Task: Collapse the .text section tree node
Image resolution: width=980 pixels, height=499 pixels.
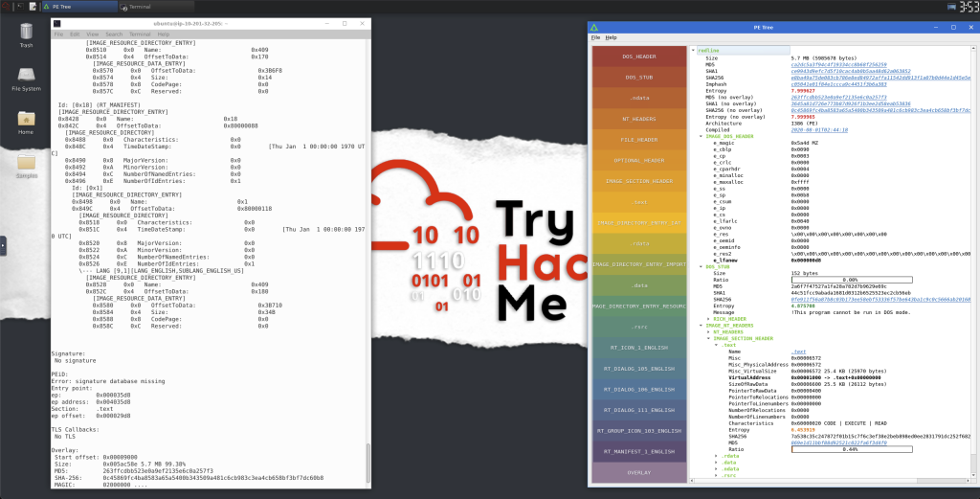Action: coord(716,345)
